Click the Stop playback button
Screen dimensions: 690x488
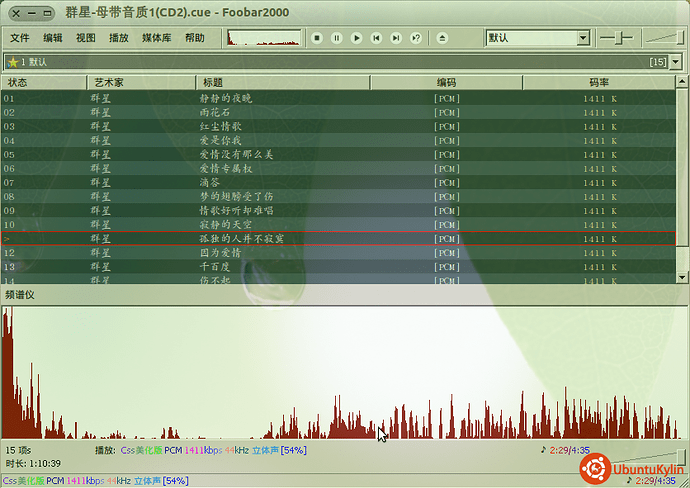317,38
